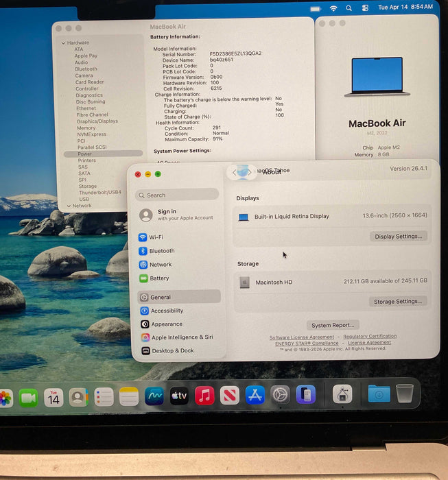
Task: Open Reminders app in the Dock
Action: [x=104, y=397]
